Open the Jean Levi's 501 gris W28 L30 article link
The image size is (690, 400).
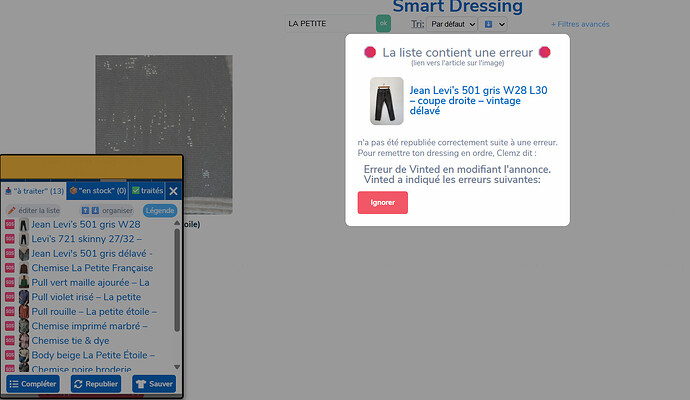coord(478,100)
